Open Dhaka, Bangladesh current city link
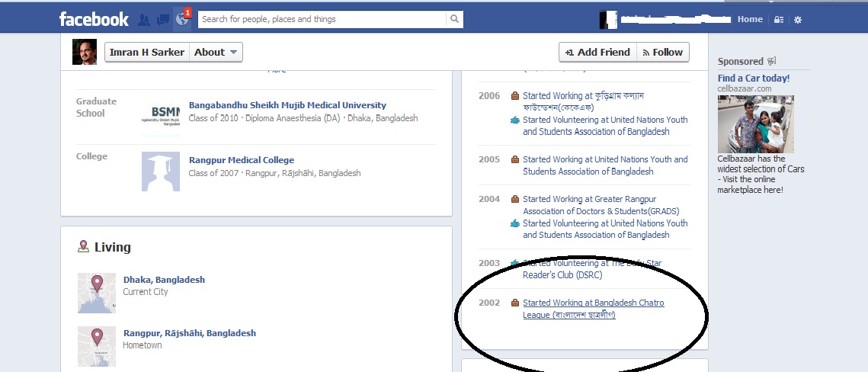 [x=164, y=280]
